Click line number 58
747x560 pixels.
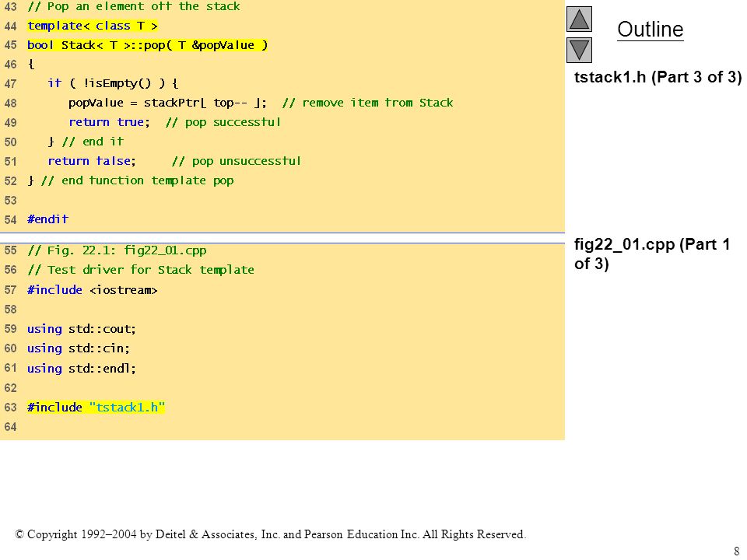[10, 310]
